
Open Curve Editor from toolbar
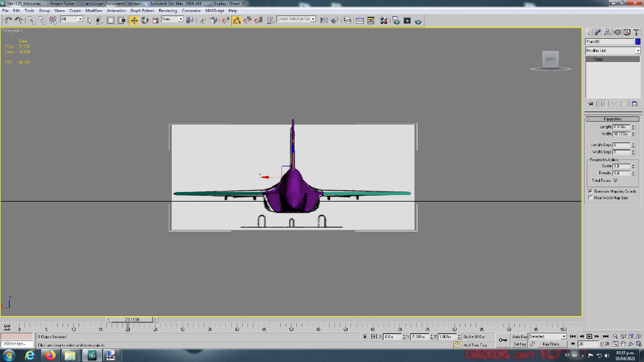click(x=360, y=20)
